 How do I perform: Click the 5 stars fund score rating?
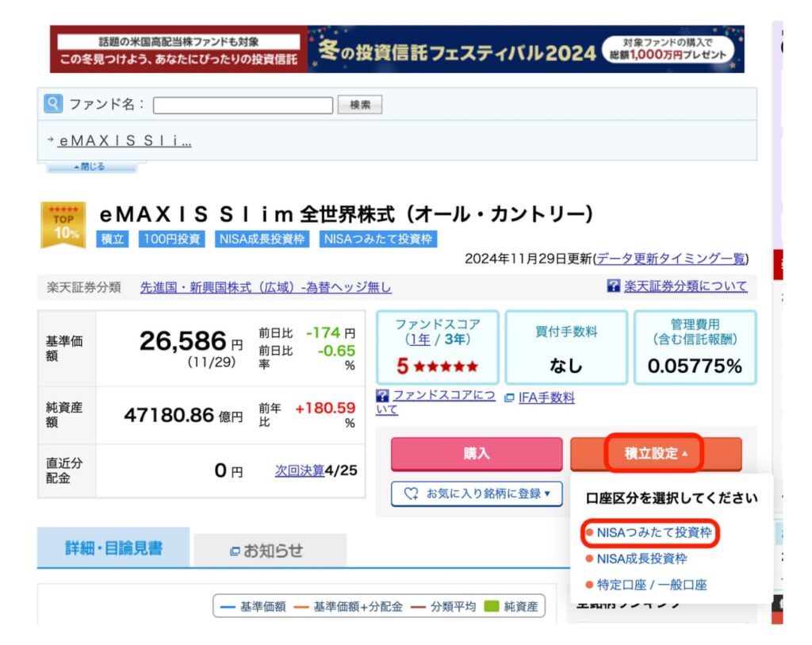(438, 367)
